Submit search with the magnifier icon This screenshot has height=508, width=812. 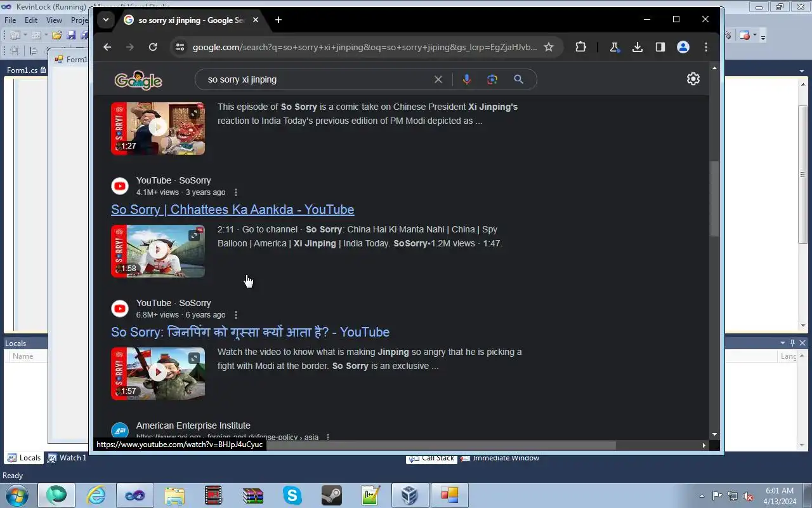point(518,79)
